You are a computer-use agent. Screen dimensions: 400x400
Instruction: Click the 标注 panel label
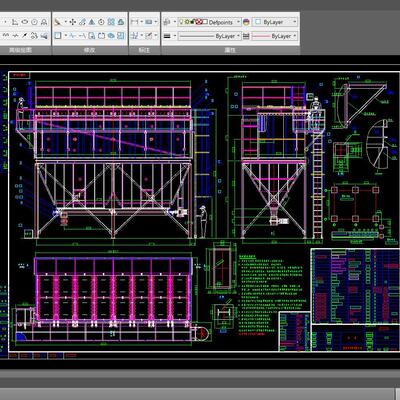(x=144, y=50)
